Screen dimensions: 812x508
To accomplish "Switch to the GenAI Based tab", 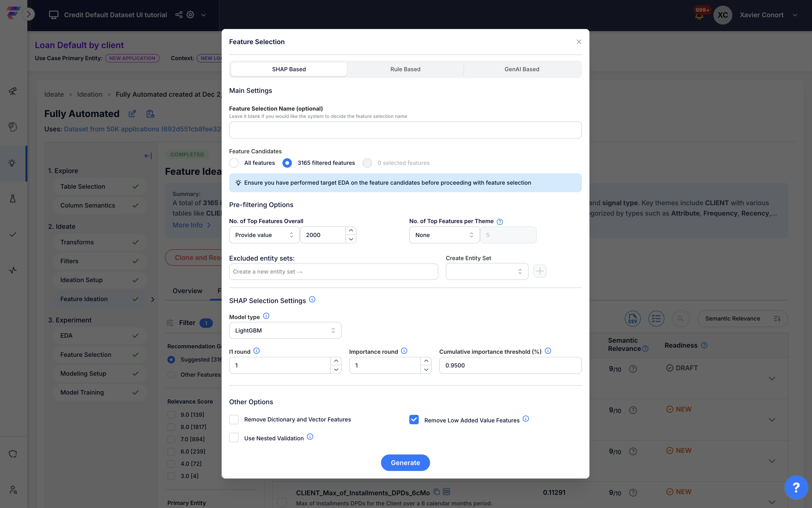I will tap(522, 69).
